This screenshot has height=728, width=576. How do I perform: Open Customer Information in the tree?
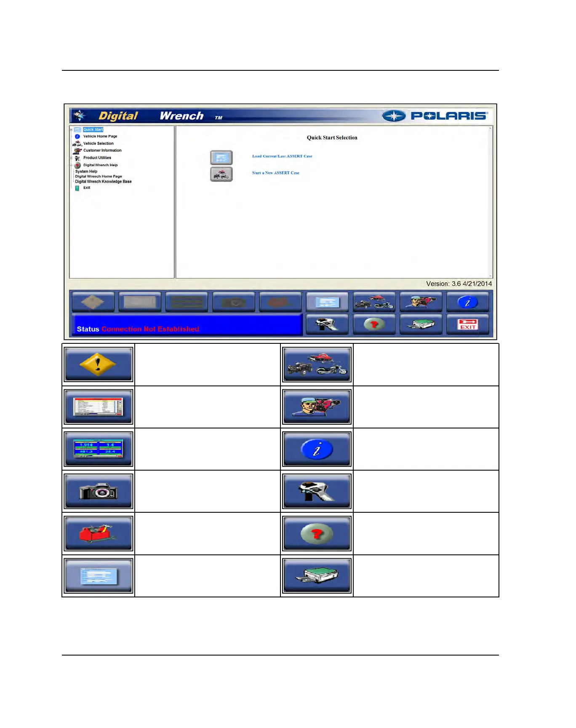coord(102,150)
